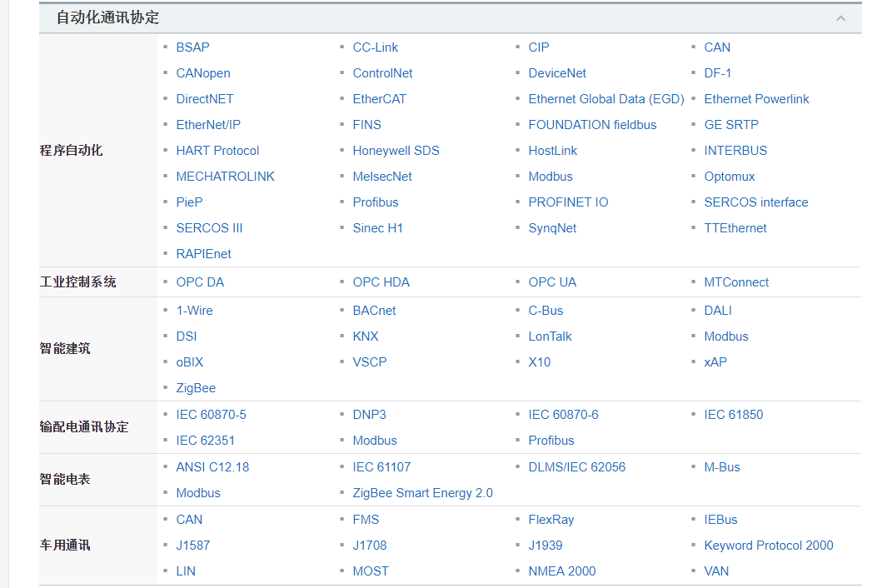Viewport: 887px width, 588px height.
Task: Open the BSAP link
Action: point(193,47)
